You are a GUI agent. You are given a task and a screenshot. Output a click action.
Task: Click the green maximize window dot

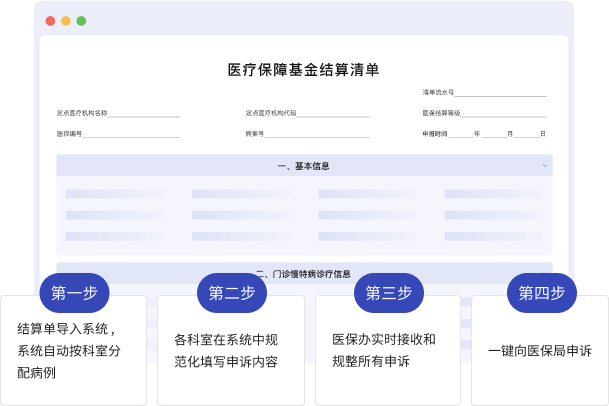(x=81, y=20)
